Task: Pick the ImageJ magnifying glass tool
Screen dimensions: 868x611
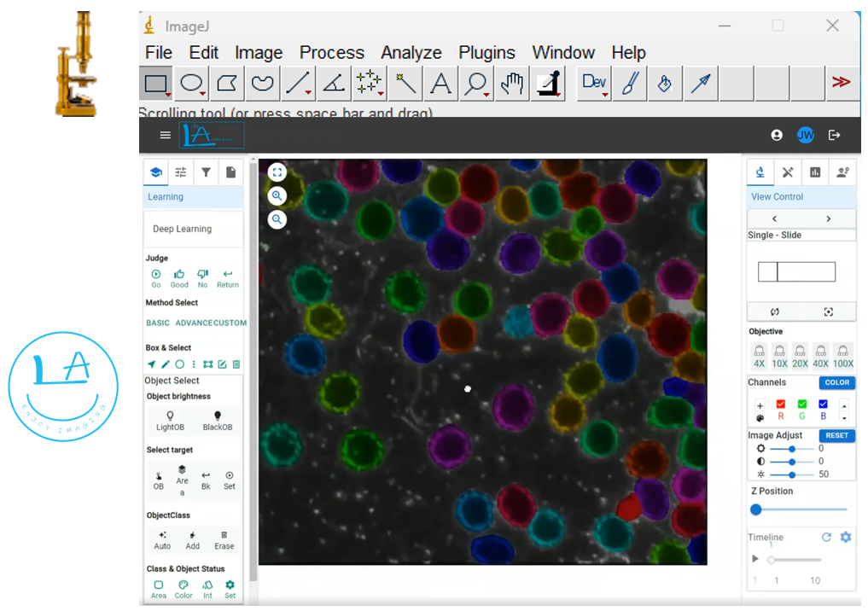Action: coord(476,83)
